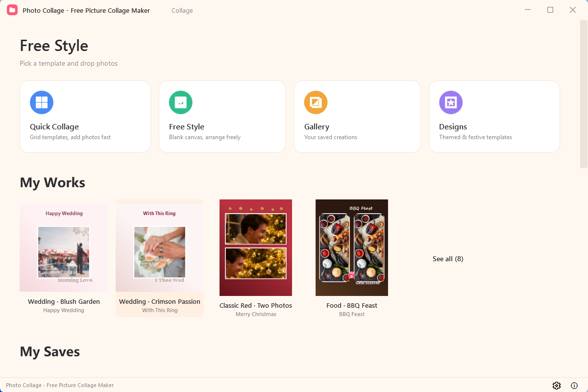Screen dimensions: 588x392
Task: Click the vertical scrollbar thumb
Action: (584, 94)
